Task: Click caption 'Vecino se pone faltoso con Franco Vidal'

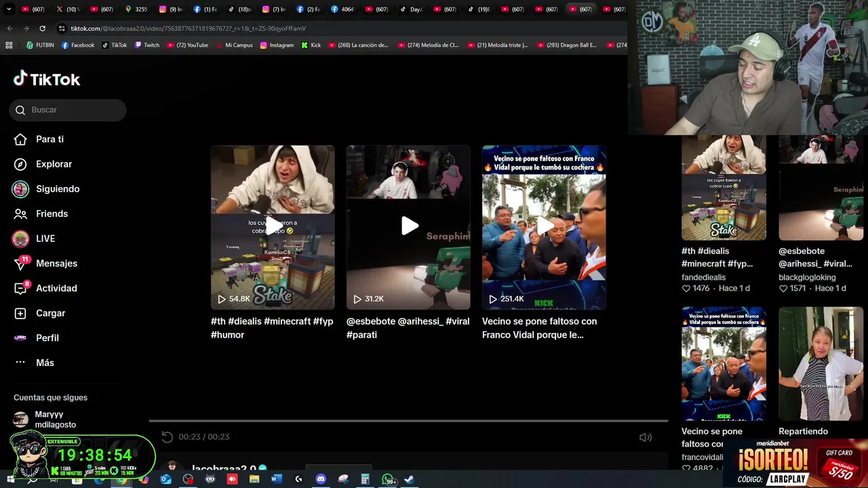Action: (540, 328)
